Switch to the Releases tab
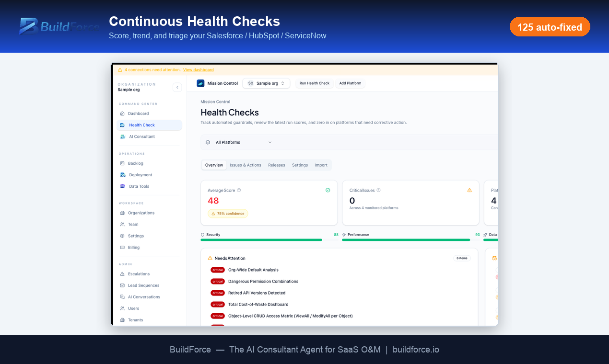This screenshot has width=609, height=364. (277, 165)
